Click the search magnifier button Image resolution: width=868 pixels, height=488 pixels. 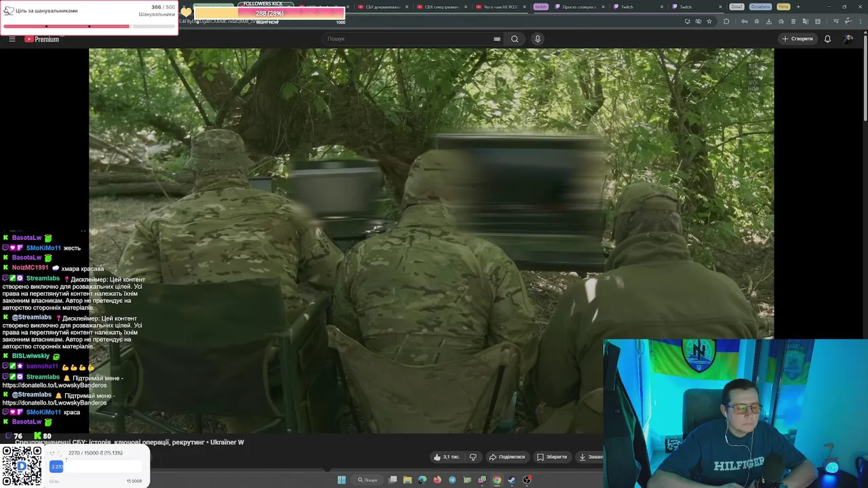pyautogui.click(x=515, y=39)
